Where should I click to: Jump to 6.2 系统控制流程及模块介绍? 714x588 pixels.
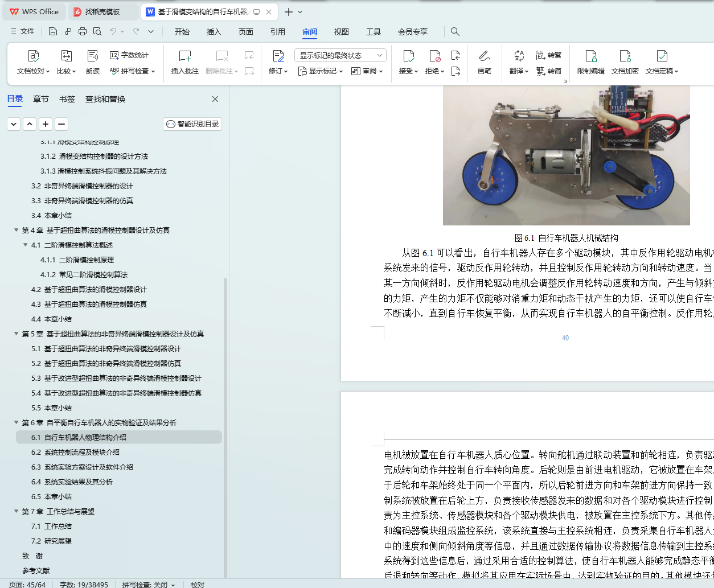(x=75, y=453)
